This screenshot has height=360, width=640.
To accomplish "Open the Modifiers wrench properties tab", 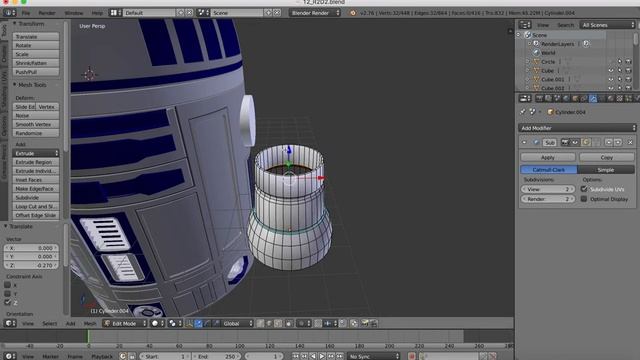I will click(593, 98).
